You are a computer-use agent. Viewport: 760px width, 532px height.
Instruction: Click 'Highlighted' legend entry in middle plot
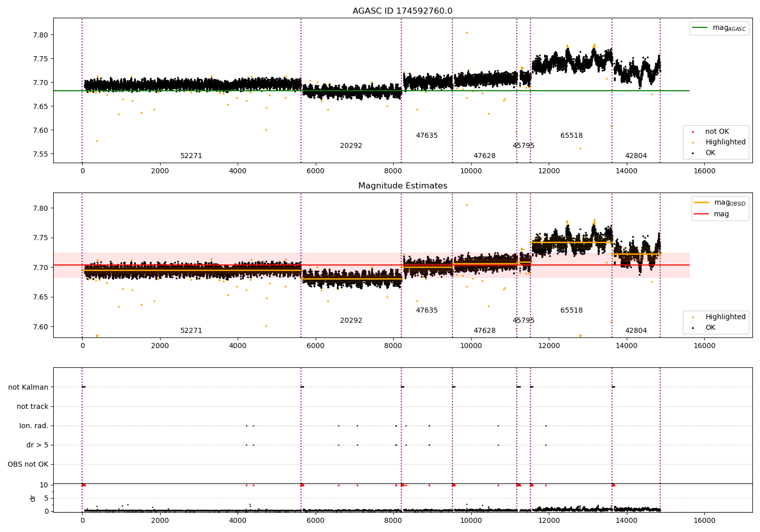[719, 317]
